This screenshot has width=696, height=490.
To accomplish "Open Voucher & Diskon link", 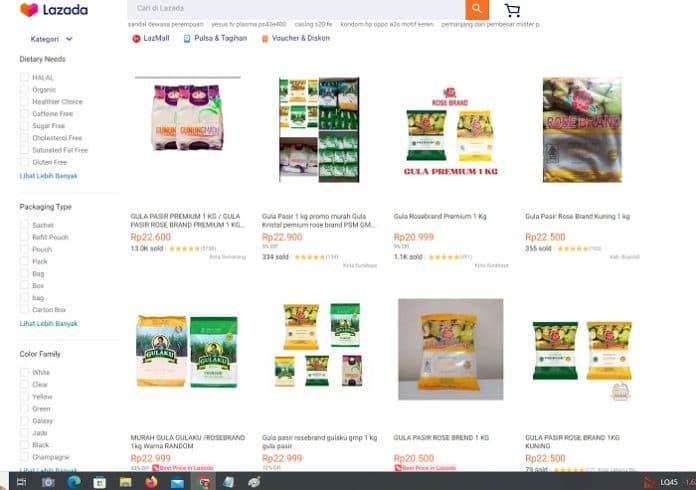I will coord(296,38).
